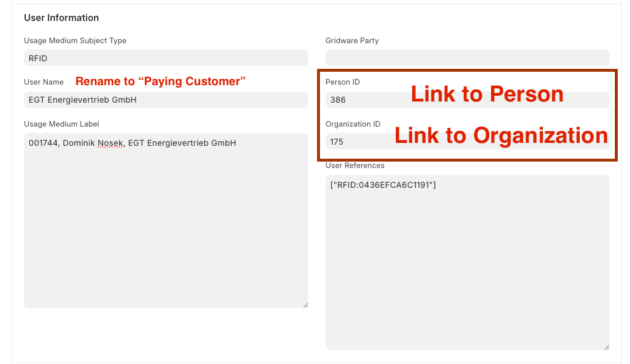
Task: Select the Person ID field showing 386
Action: [467, 100]
